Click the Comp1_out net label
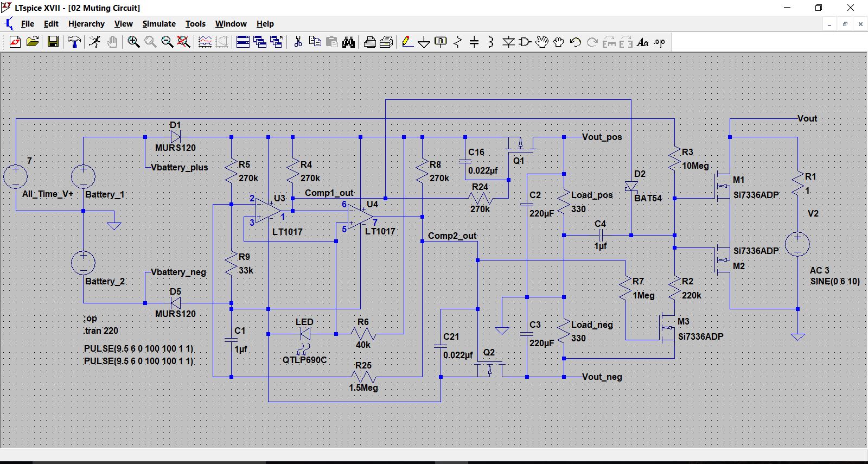868x464 pixels. pos(329,193)
